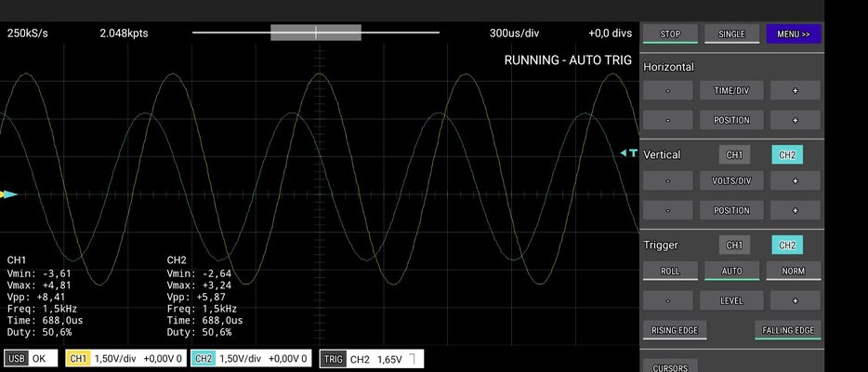Select CH1 in the Vertical section

click(x=734, y=155)
